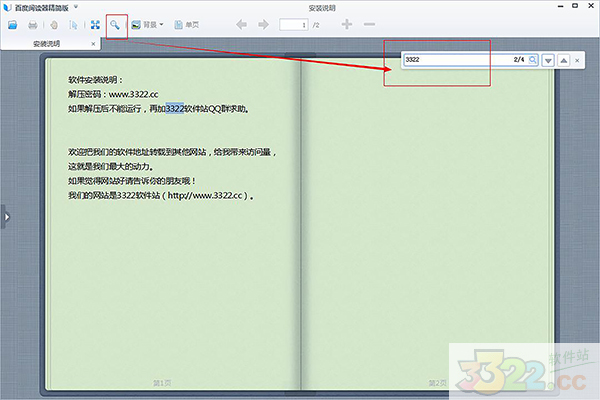Image resolution: width=600 pixels, height=400 pixels.
Task: Go to previous page arrow
Action: 241,25
